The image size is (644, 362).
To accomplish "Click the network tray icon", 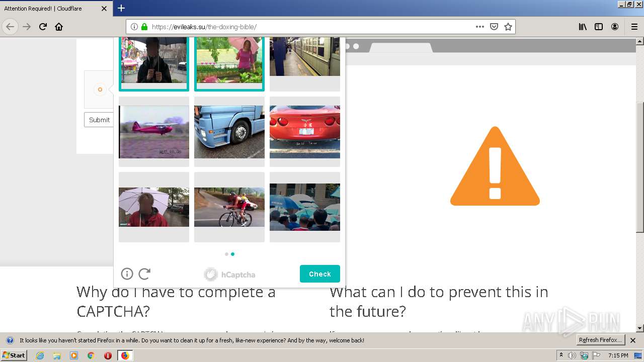I will 584,355.
